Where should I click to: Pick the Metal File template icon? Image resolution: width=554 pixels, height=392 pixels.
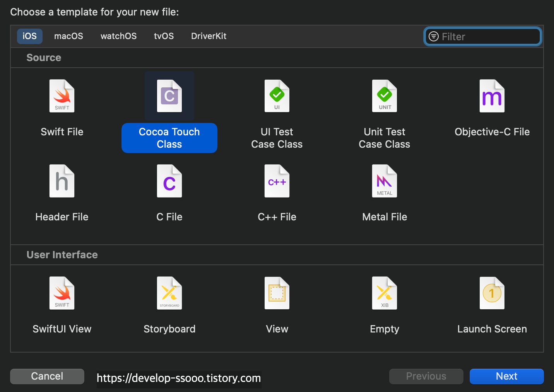click(385, 181)
